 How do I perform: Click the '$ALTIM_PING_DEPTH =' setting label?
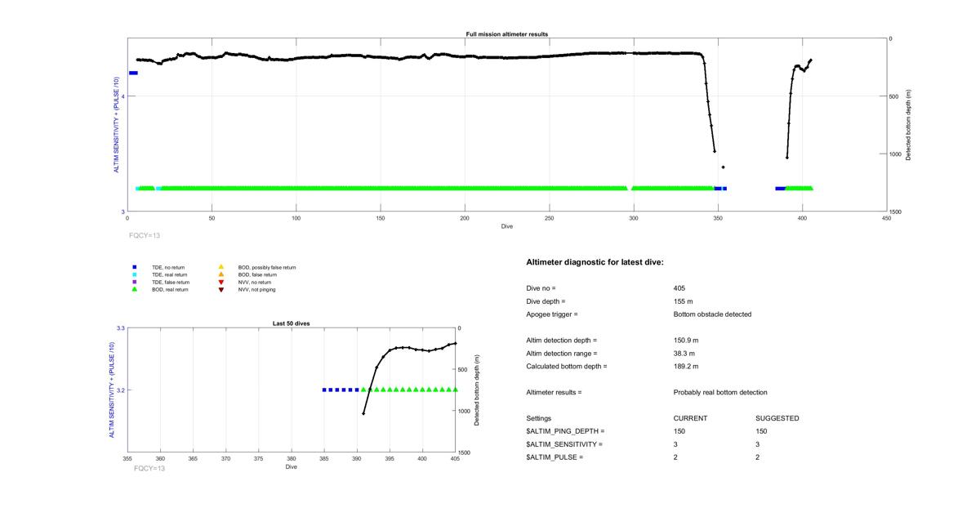tap(566, 431)
